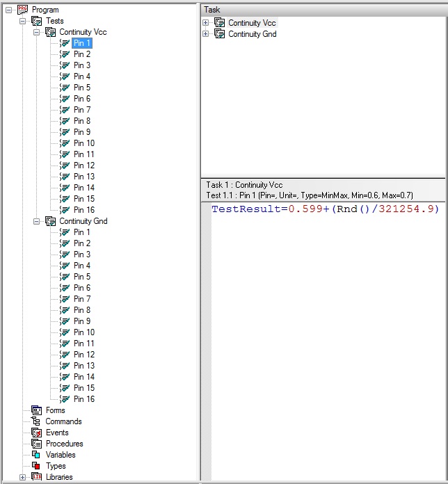Expand Continuity Gnd in the Task panel
The image size is (448, 484).
coord(205,34)
